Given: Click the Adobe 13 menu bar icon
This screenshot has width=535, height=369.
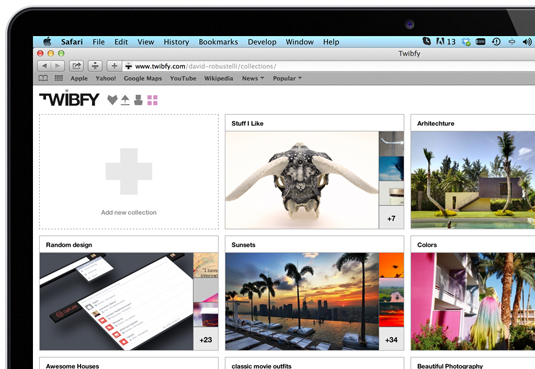Looking at the screenshot, I should 446,42.
